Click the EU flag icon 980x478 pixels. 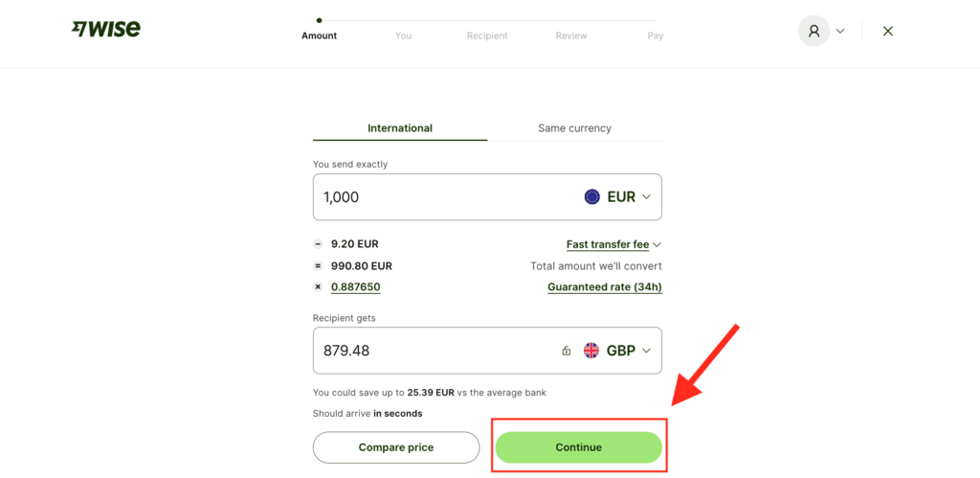pyautogui.click(x=592, y=196)
